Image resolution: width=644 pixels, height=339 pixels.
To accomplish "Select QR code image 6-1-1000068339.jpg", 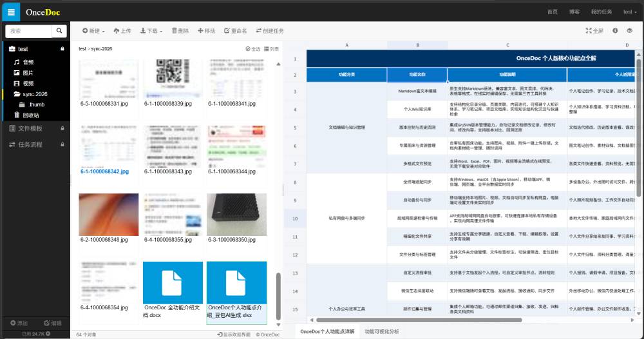I will point(173,79).
